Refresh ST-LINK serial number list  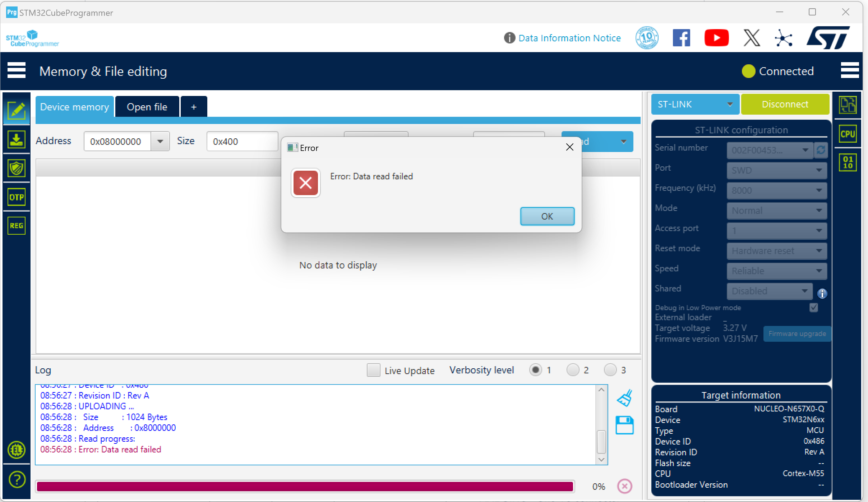pyautogui.click(x=821, y=150)
